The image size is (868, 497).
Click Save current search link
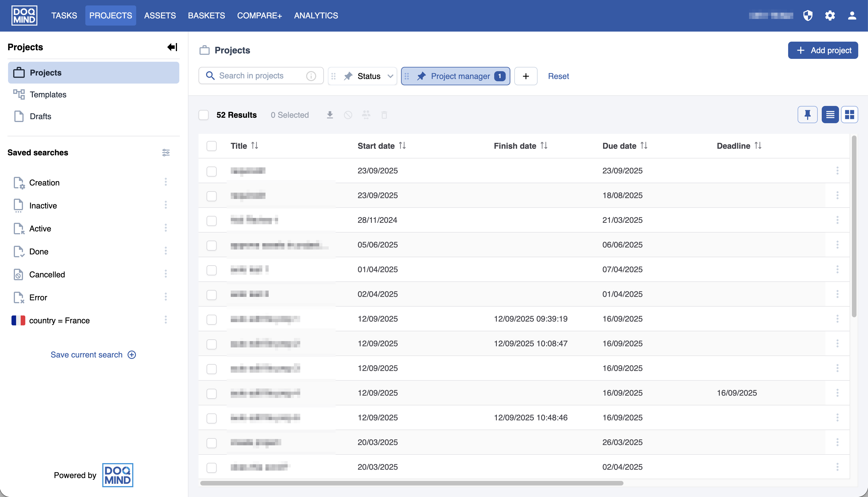[93, 355]
